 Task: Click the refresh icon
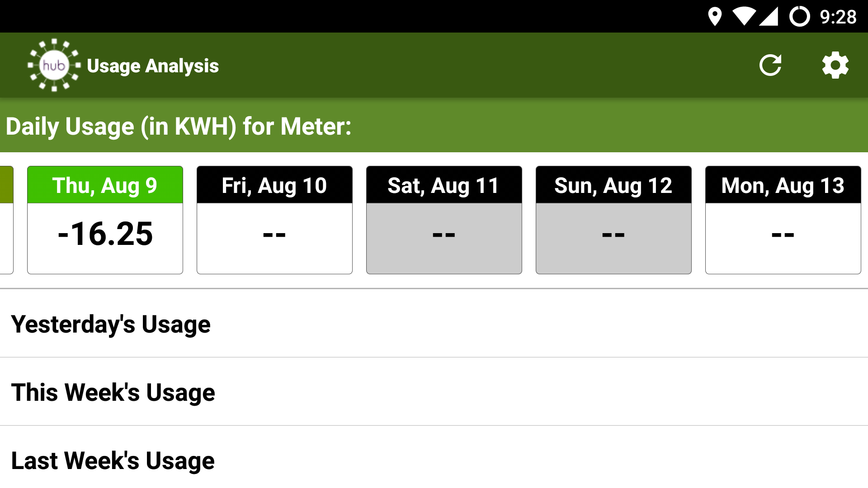(770, 66)
